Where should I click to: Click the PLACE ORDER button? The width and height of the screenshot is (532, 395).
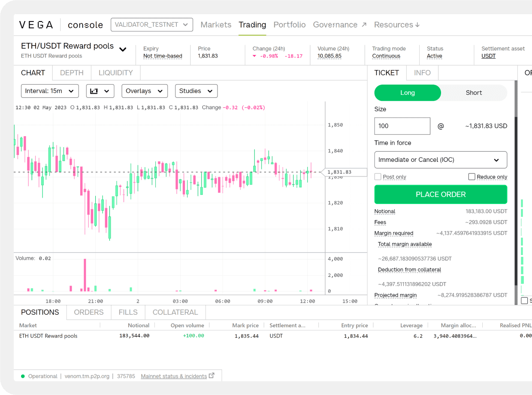pos(441,194)
